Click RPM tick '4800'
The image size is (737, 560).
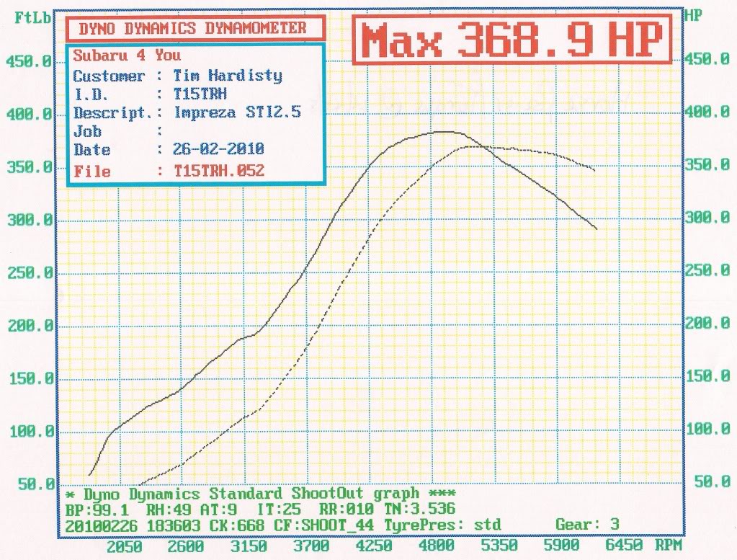point(437,546)
